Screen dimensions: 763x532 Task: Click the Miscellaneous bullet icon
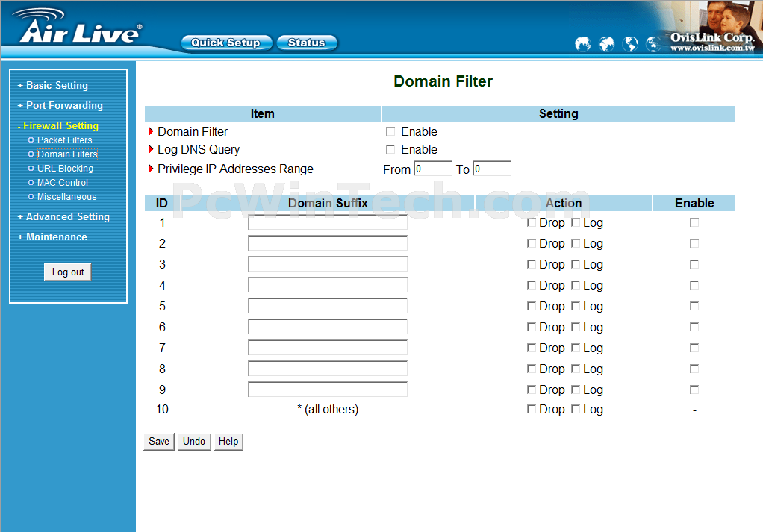[x=31, y=196]
